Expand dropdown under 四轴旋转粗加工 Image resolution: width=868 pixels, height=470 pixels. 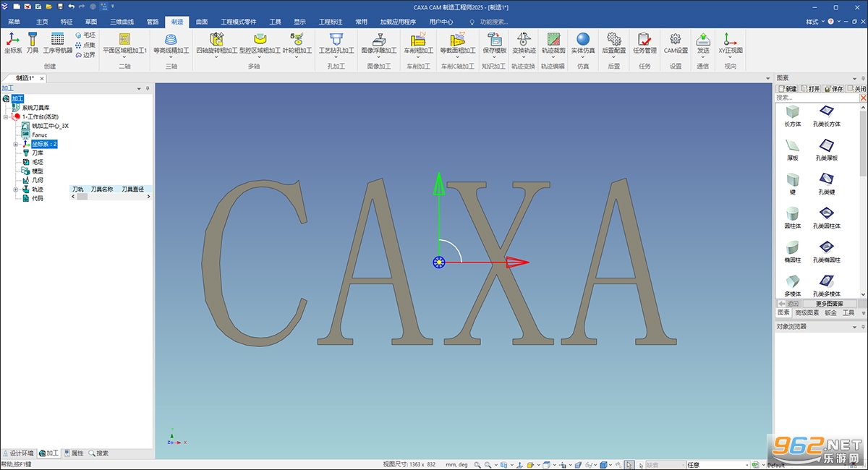[216, 58]
